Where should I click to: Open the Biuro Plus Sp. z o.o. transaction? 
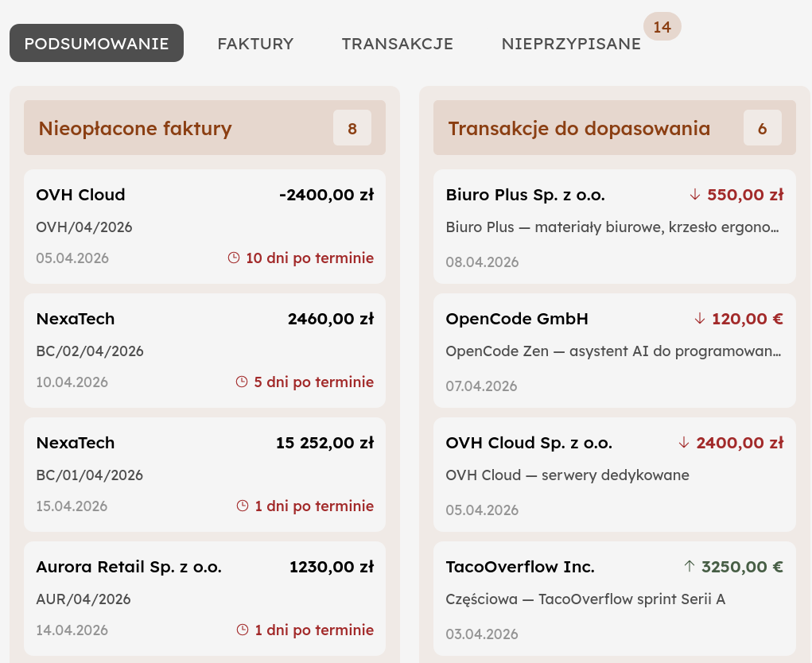click(614, 227)
